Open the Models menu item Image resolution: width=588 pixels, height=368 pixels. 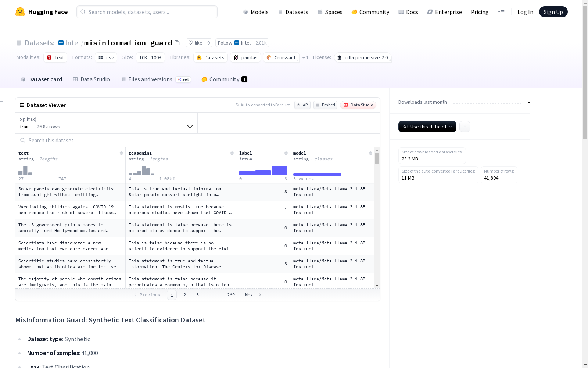coord(256,12)
